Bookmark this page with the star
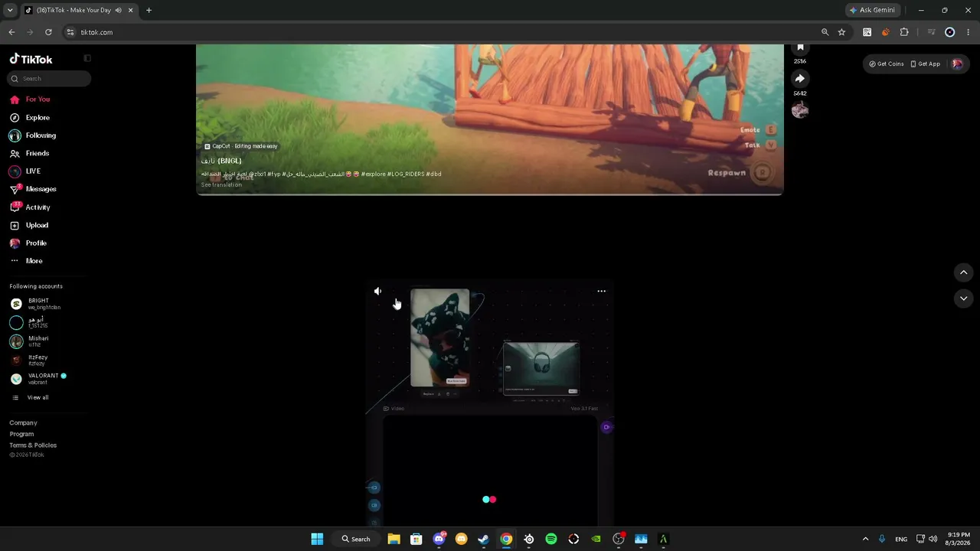This screenshot has width=980, height=551. pos(841,32)
